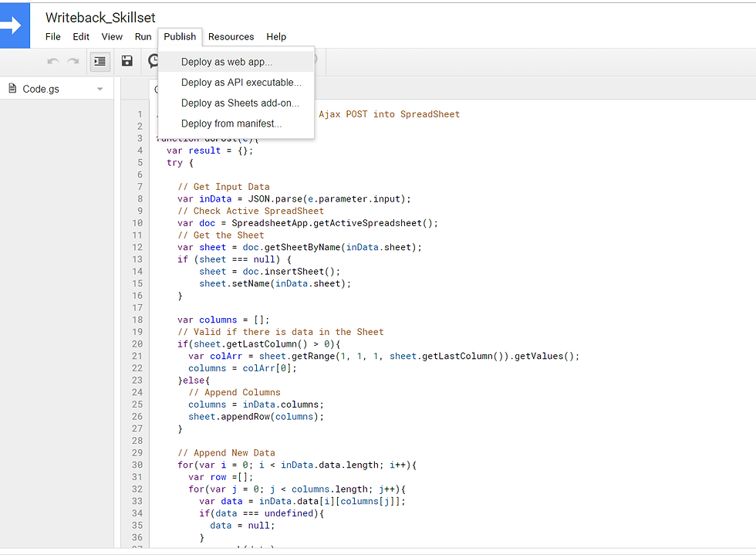This screenshot has height=555, width=756.
Task: Open the View menu
Action: coord(112,37)
